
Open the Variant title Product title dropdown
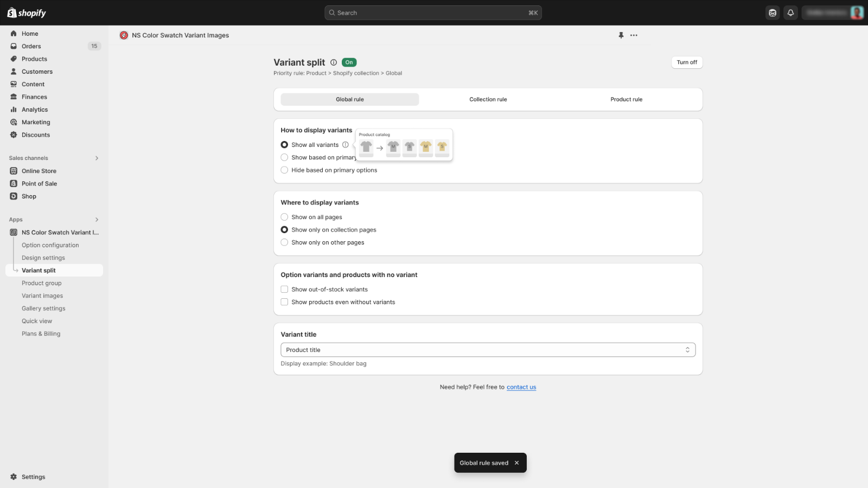coord(488,350)
